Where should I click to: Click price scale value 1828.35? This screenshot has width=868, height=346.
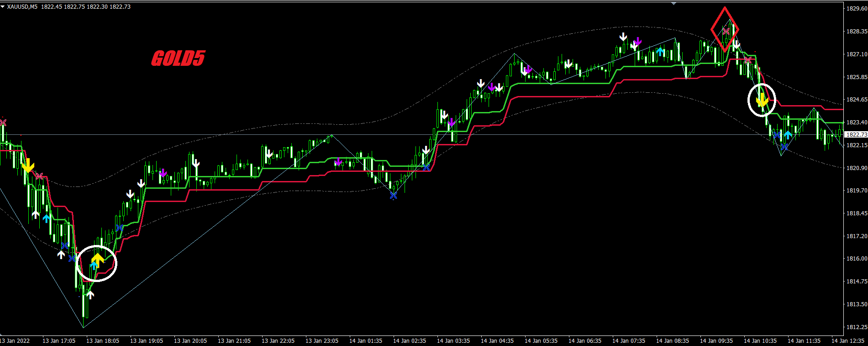tap(857, 32)
